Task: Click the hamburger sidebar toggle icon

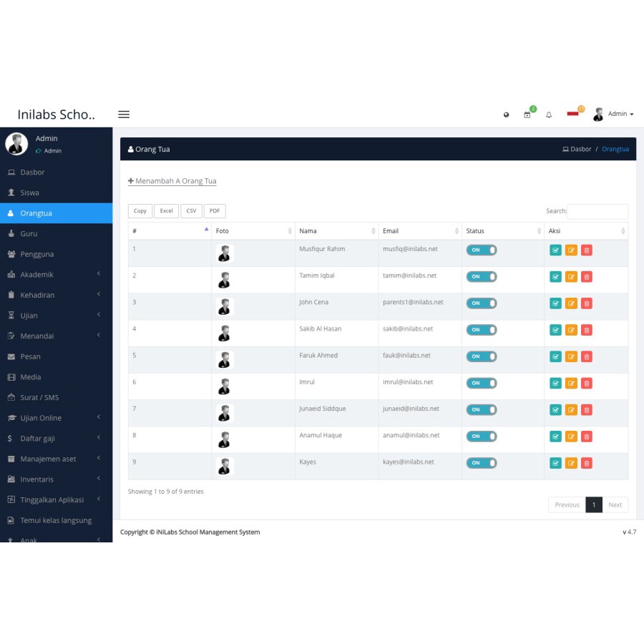Action: point(124,114)
